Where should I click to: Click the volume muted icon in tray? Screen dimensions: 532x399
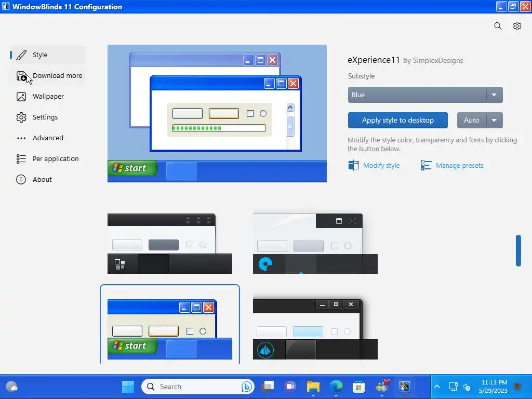coord(467,387)
